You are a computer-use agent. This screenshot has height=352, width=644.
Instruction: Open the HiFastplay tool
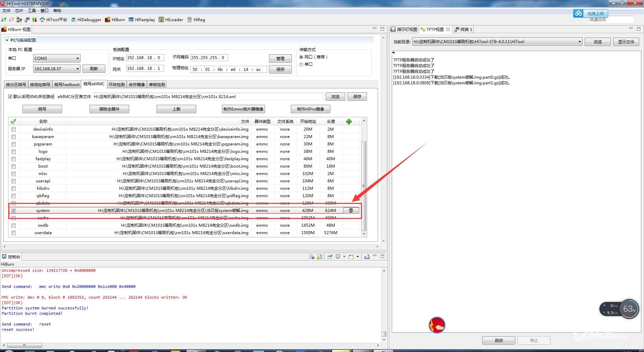coord(142,19)
